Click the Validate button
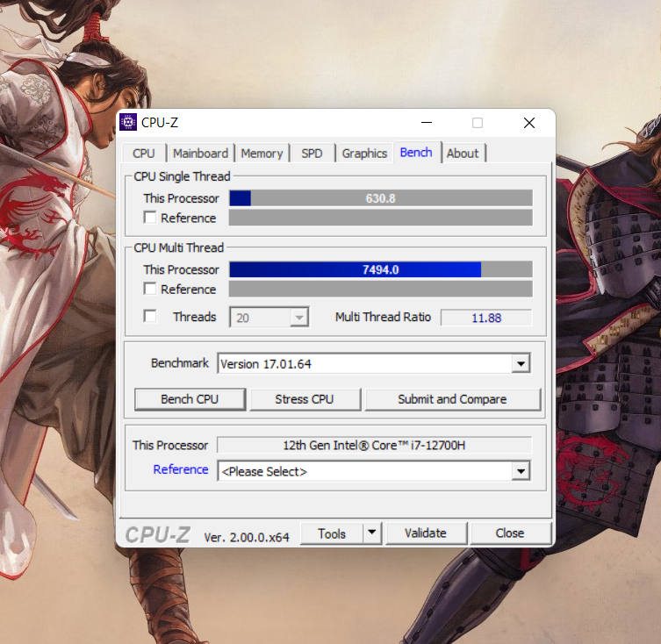Image resolution: width=661 pixels, height=644 pixels. point(426,533)
